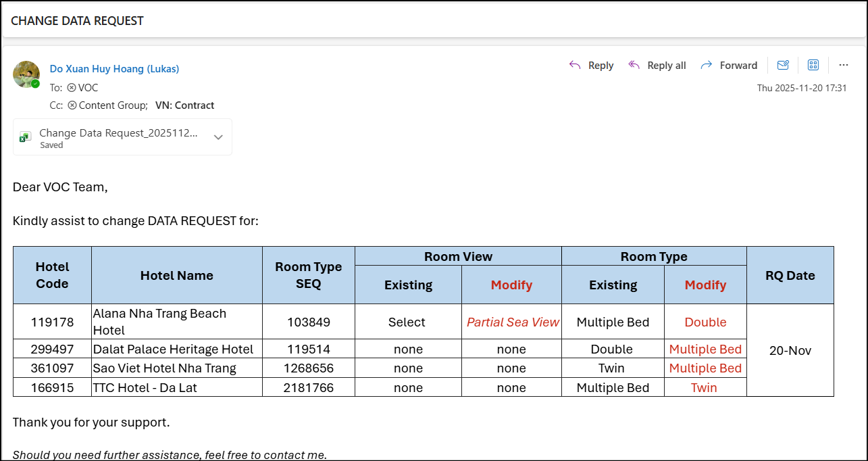Open the apps grid icon in toolbar
The height and width of the screenshot is (461, 868).
[x=813, y=65]
